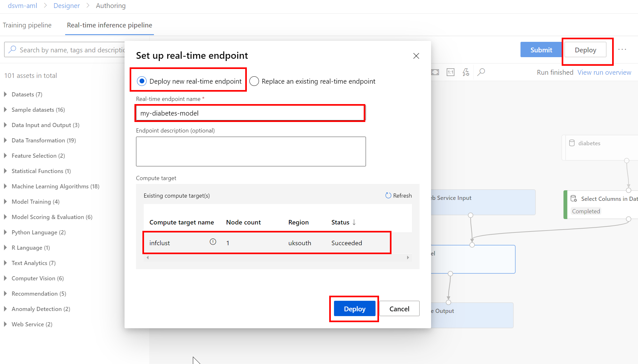This screenshot has width=638, height=364.
Task: Close the Set up real-time endpoint dialog
Action: point(416,56)
